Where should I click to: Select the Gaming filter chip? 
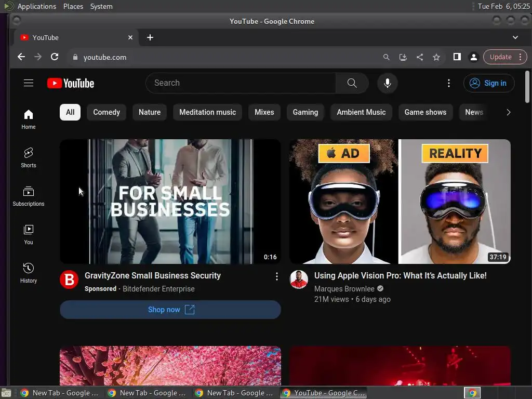point(305,112)
